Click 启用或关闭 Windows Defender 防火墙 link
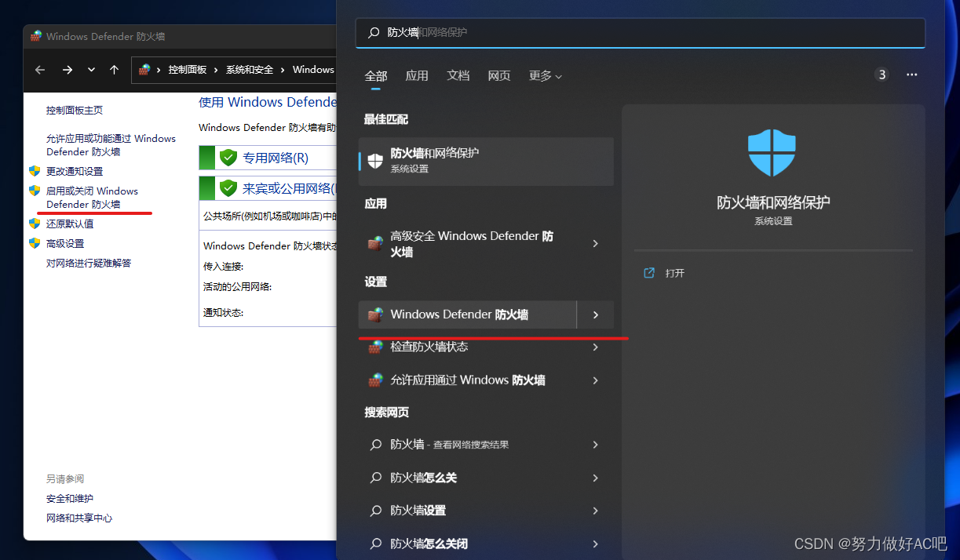Screen dimensions: 960x560 click(x=92, y=198)
